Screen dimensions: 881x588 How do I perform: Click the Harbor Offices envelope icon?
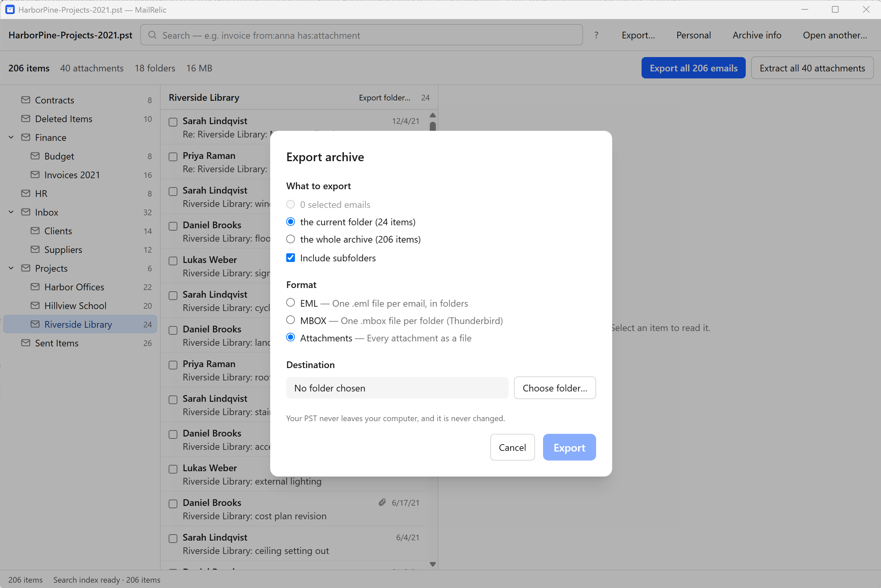coord(35,287)
